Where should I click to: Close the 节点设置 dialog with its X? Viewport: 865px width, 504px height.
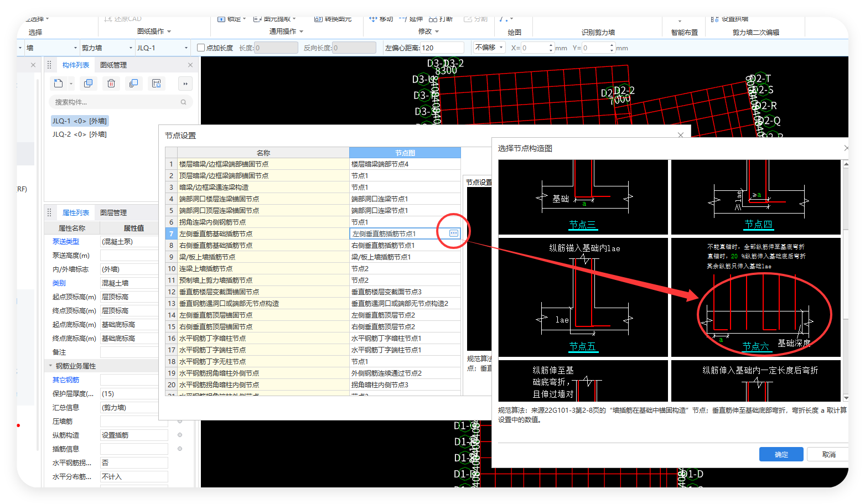pos(681,135)
